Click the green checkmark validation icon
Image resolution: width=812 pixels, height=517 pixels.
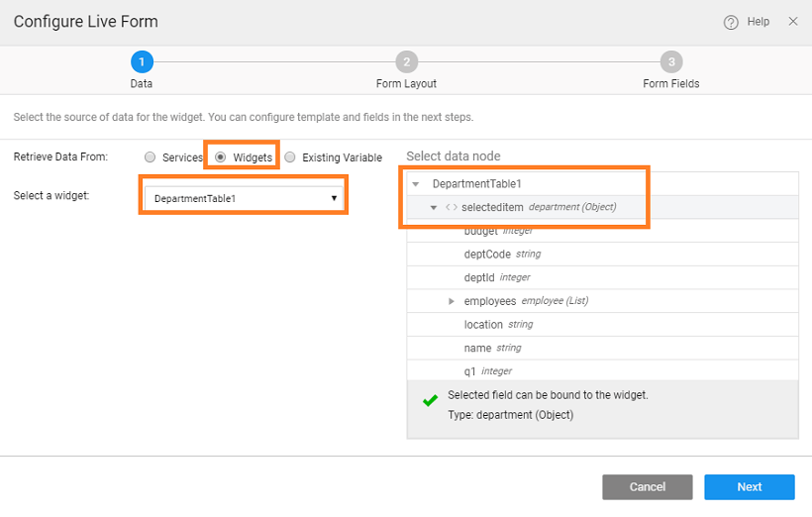click(430, 401)
